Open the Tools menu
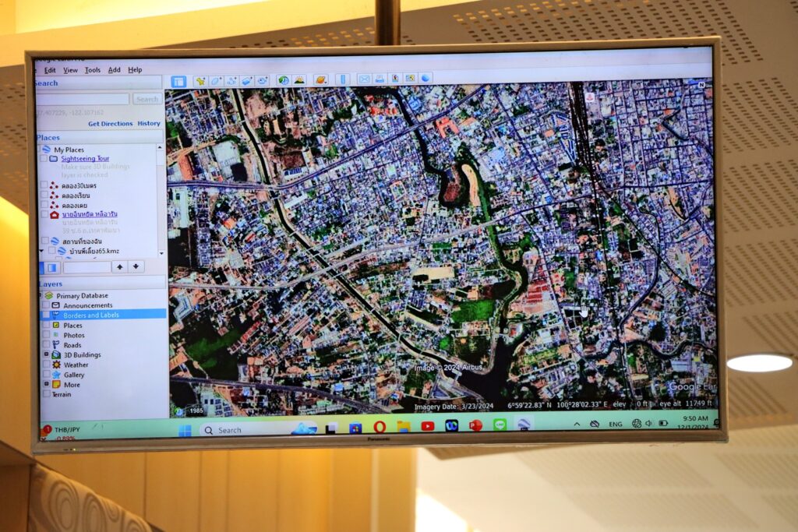Viewport: 798px width, 532px height. click(93, 70)
